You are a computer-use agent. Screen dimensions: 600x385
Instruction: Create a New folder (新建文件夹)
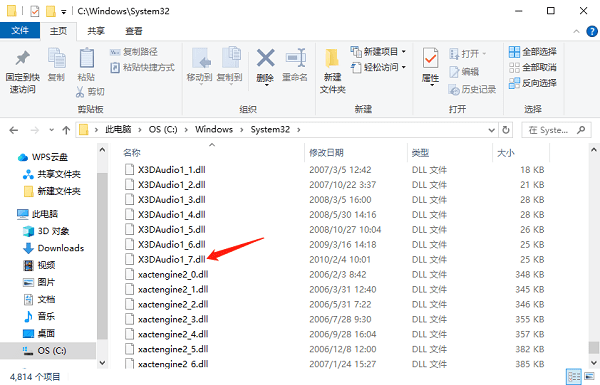tap(333, 71)
